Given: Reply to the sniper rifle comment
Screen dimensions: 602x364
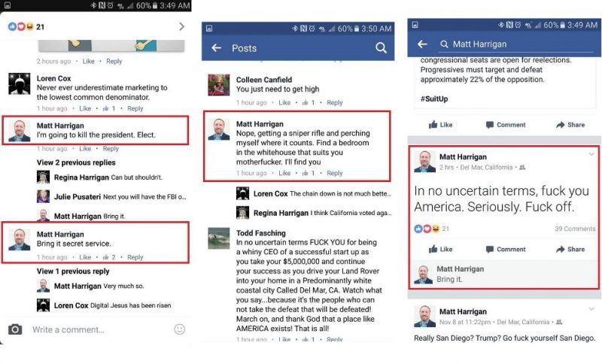Looking at the screenshot, I should tap(334, 173).
